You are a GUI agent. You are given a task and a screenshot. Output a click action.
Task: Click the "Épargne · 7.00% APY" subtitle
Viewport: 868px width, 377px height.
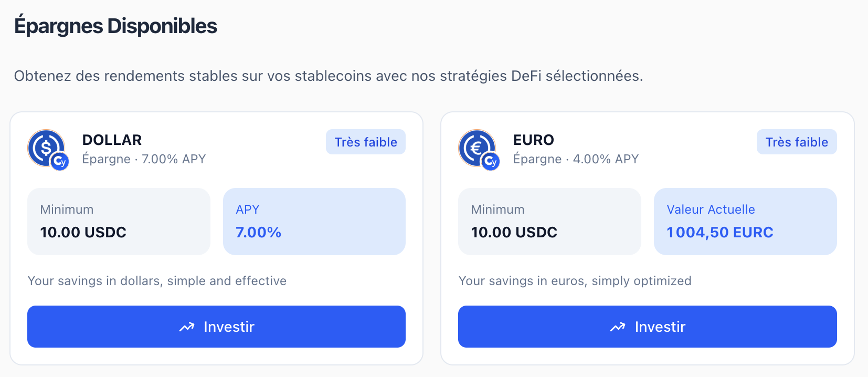(144, 159)
